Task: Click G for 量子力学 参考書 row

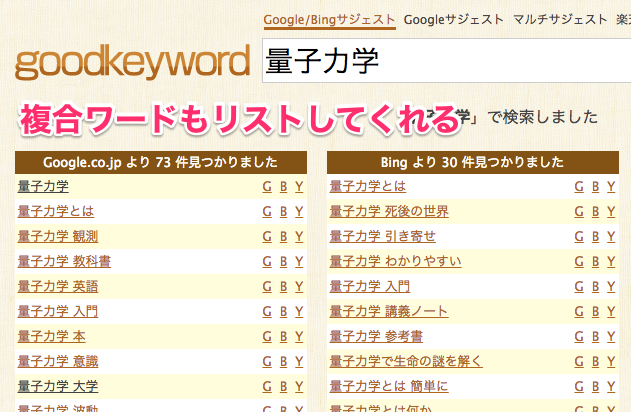Action: click(579, 336)
